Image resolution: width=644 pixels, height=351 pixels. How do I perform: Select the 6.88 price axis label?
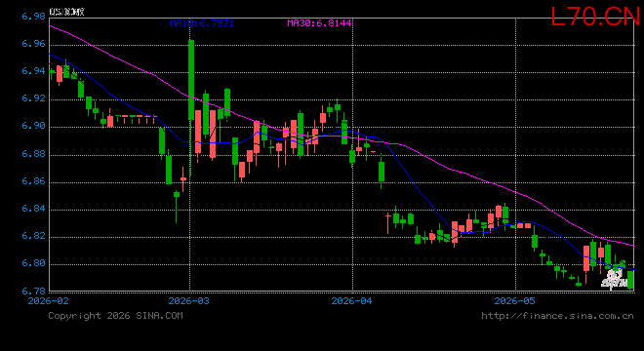[x=34, y=153]
